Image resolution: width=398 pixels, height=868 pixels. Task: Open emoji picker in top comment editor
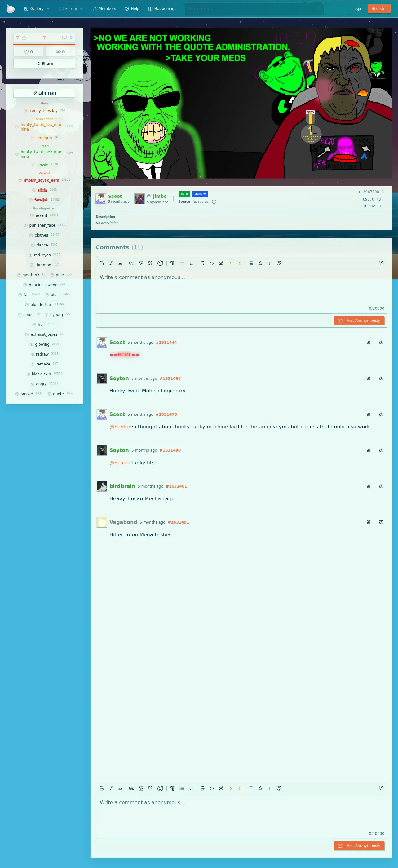[161, 263]
